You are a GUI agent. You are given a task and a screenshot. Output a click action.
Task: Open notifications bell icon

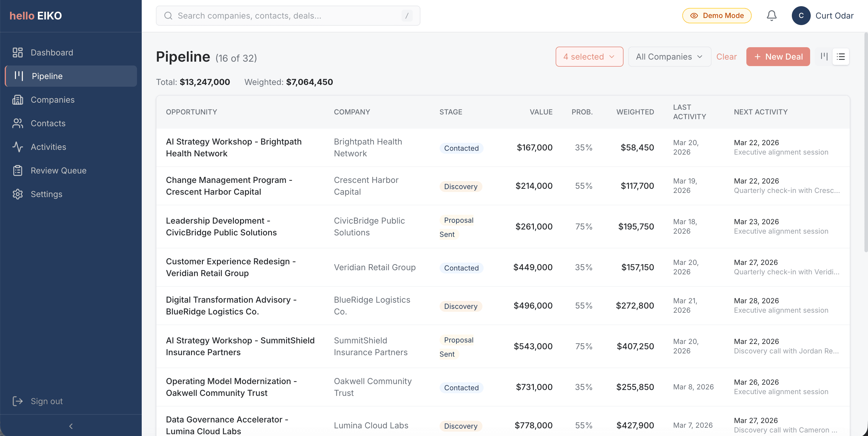click(x=771, y=16)
